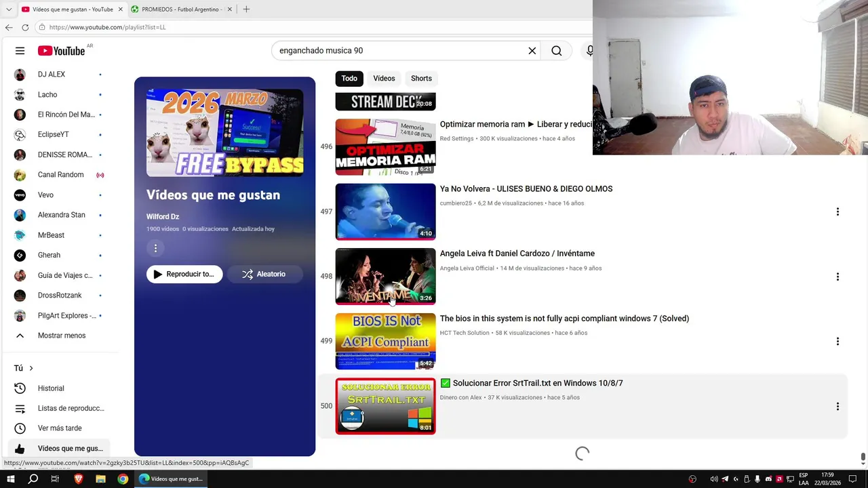Expand the 'Tú' section chevron
This screenshot has width=868, height=488.
click(31, 368)
